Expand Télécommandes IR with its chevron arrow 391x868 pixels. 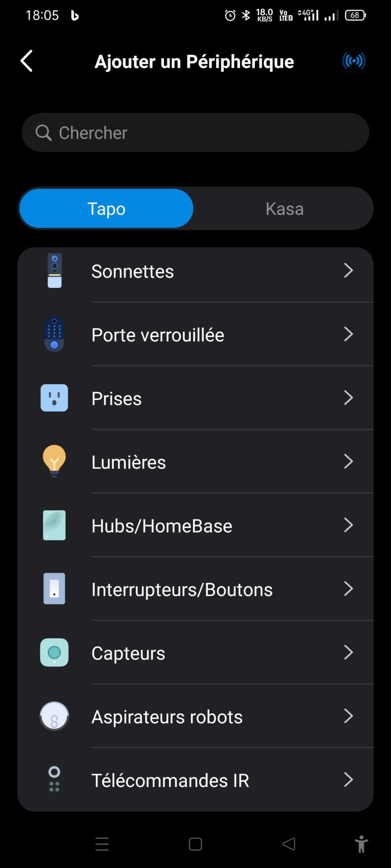[348, 779]
